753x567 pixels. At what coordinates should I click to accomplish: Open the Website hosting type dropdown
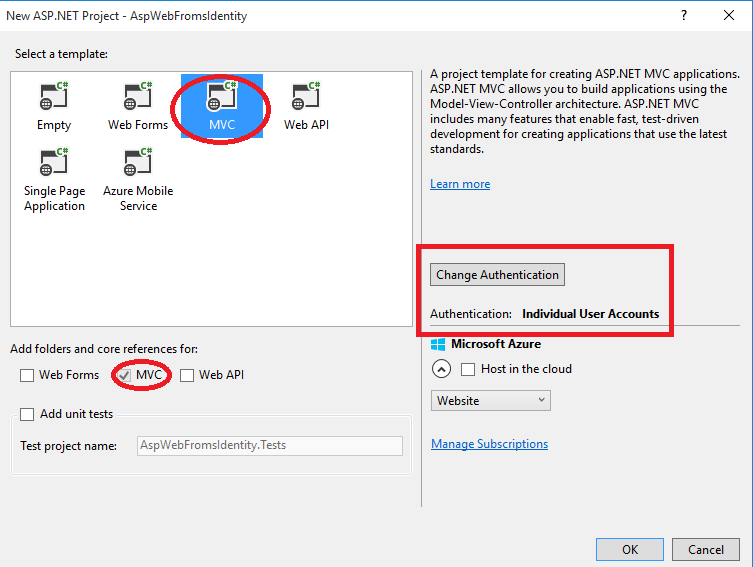tap(490, 400)
